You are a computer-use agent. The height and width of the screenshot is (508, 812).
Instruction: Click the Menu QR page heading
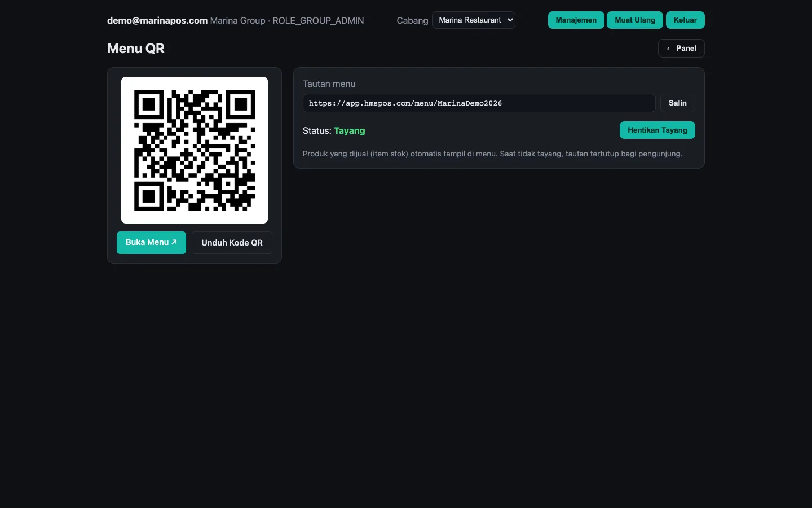(136, 49)
